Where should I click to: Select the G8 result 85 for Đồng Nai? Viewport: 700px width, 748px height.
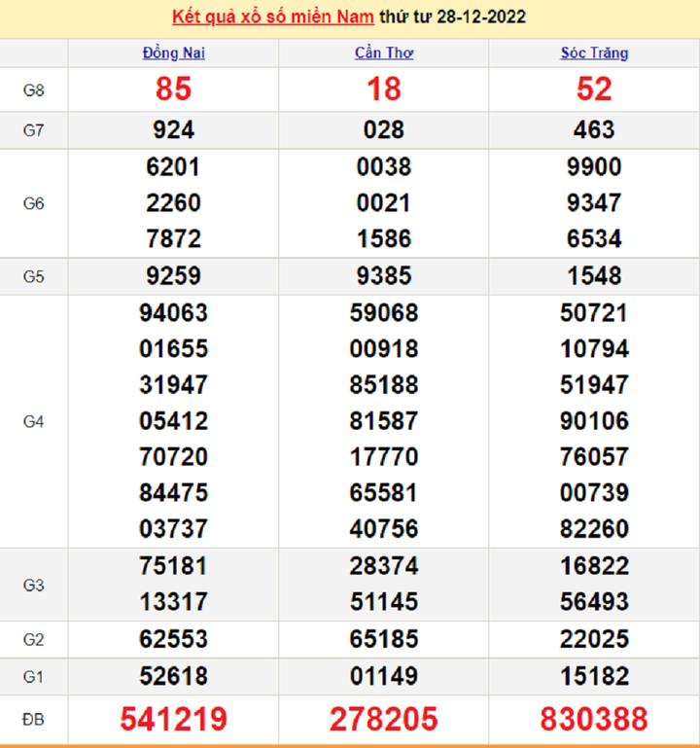(x=173, y=89)
